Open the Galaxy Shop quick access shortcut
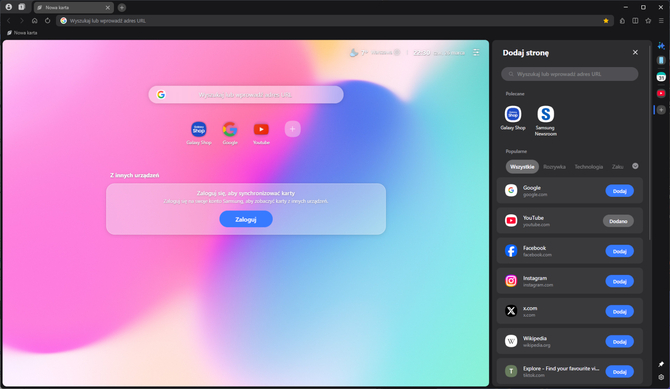The width and height of the screenshot is (670, 389). (199, 133)
